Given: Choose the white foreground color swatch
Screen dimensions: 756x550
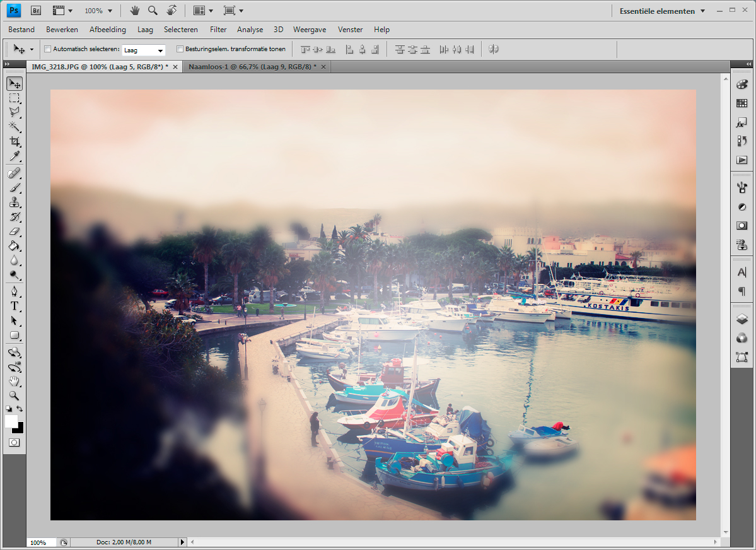Looking at the screenshot, I should click(x=11, y=421).
